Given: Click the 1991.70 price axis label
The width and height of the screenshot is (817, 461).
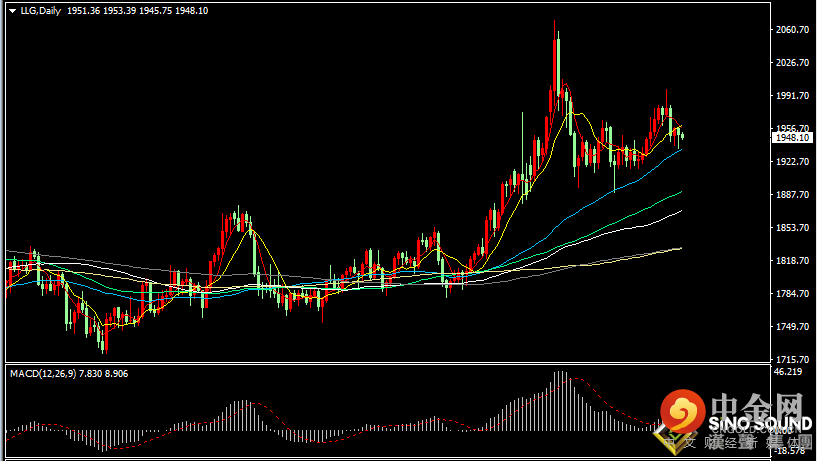Looking at the screenshot, I should point(794,96).
